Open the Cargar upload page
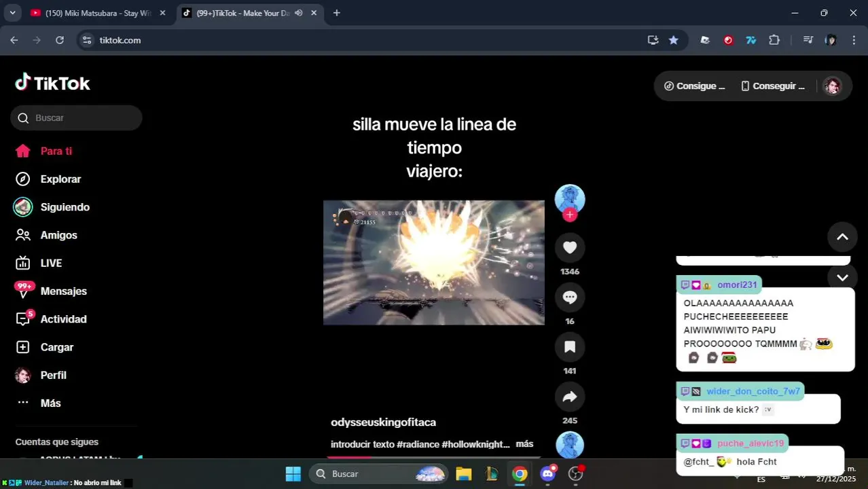The height and width of the screenshot is (489, 868). click(x=44, y=347)
